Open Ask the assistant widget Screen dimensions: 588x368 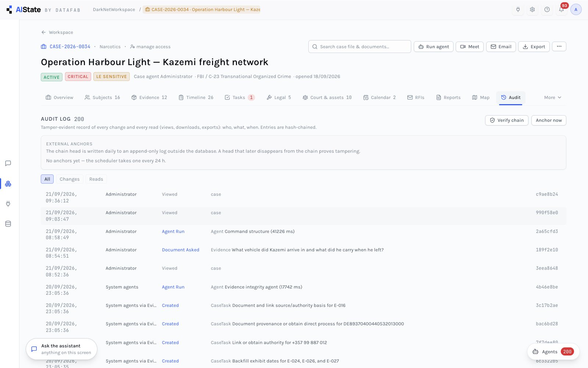pos(61,349)
